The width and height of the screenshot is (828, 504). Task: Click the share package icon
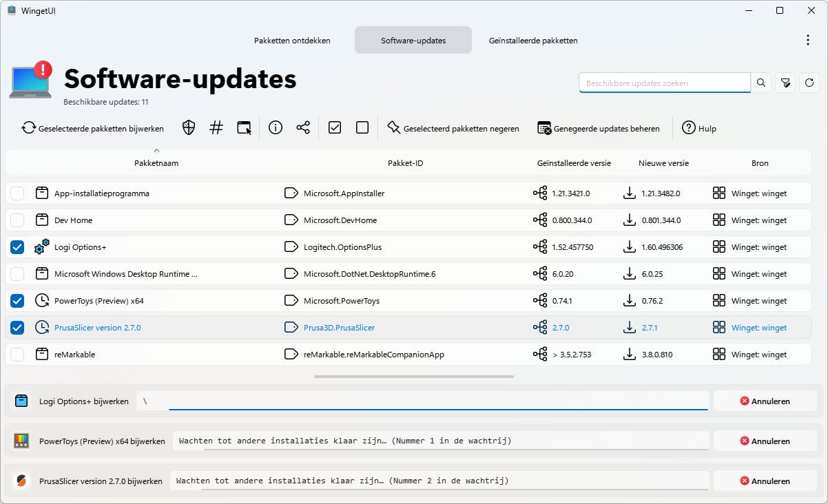pyautogui.click(x=303, y=127)
